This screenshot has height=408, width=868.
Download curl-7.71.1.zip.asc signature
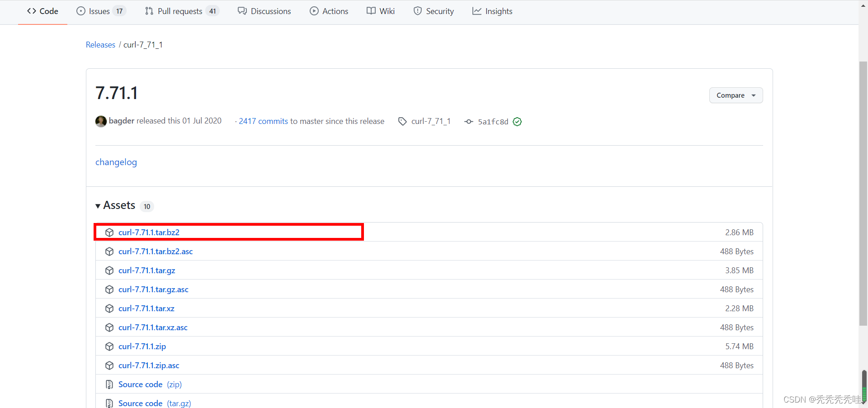tap(149, 365)
